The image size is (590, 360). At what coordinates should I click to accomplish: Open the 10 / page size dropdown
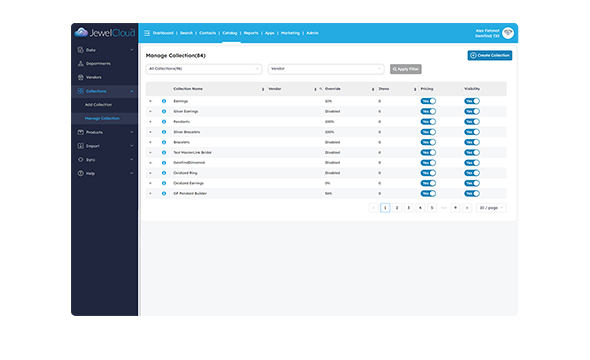coord(491,208)
